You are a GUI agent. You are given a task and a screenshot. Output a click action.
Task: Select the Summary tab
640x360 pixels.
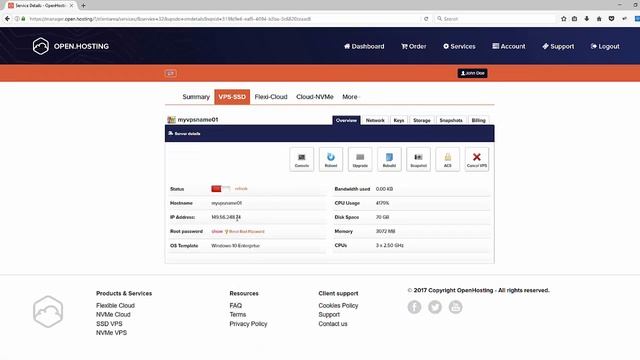196,97
